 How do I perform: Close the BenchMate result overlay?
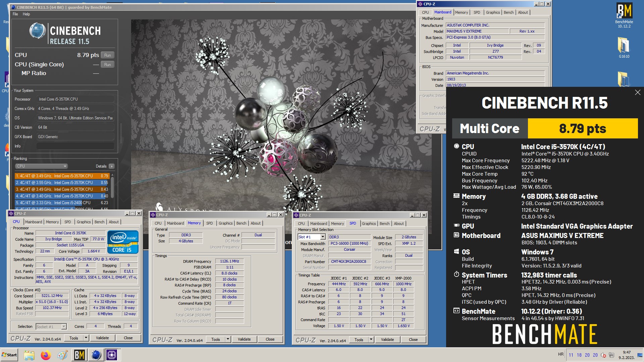(x=637, y=93)
